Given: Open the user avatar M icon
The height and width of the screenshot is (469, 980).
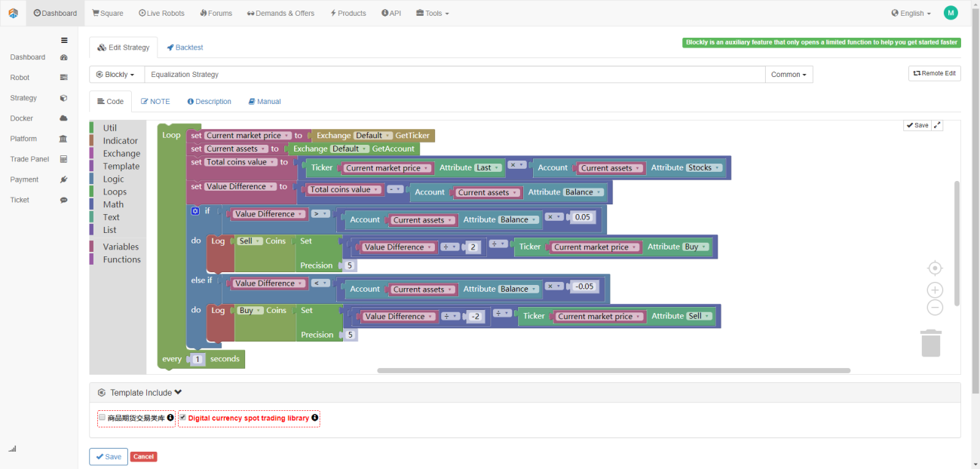Looking at the screenshot, I should (951, 13).
